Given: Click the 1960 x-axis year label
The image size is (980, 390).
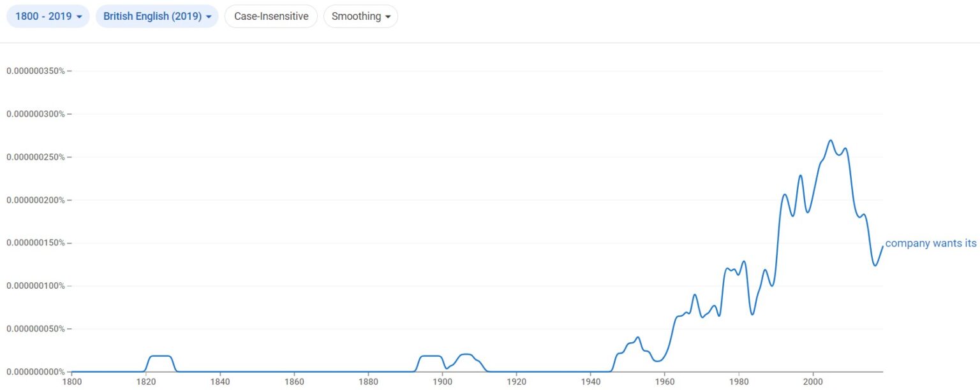Looking at the screenshot, I should click(664, 382).
